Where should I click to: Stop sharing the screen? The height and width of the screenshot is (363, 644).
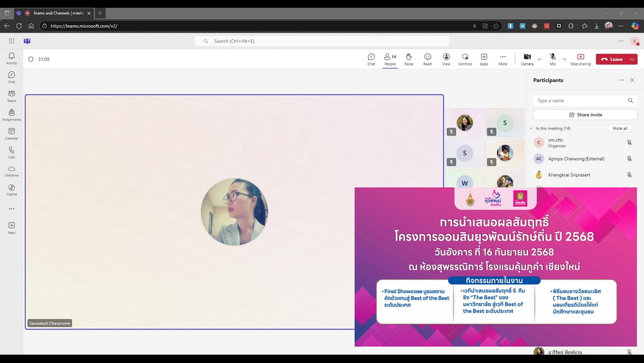click(x=580, y=59)
